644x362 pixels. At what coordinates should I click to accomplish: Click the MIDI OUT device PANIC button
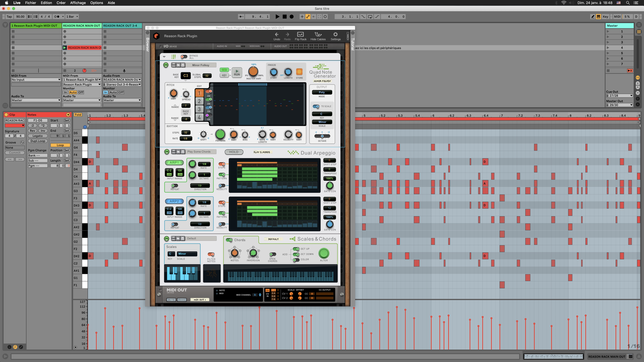[x=182, y=300]
